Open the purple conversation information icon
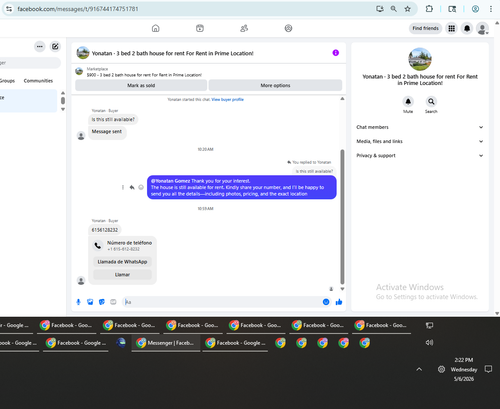Image resolution: width=500 pixels, height=409 pixels. (x=336, y=53)
